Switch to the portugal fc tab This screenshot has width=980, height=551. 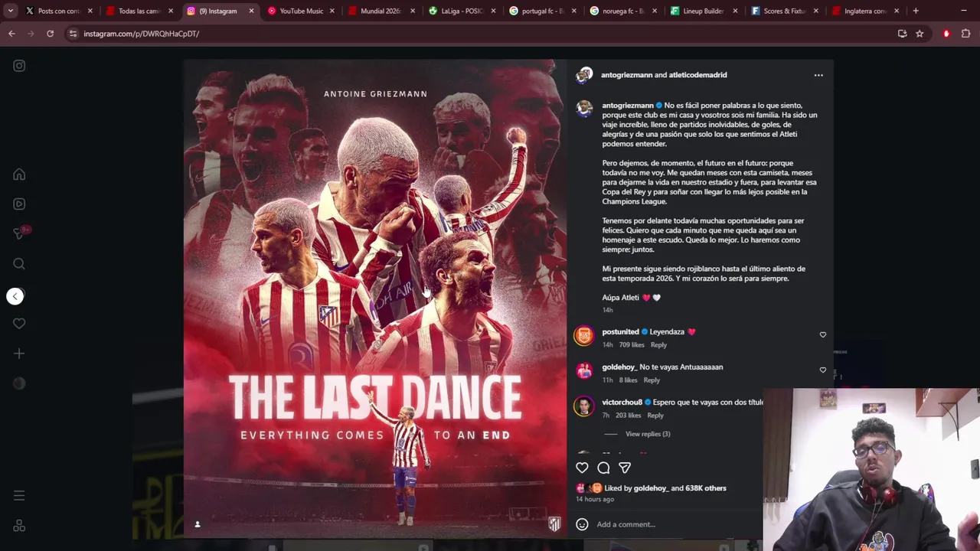coord(543,11)
